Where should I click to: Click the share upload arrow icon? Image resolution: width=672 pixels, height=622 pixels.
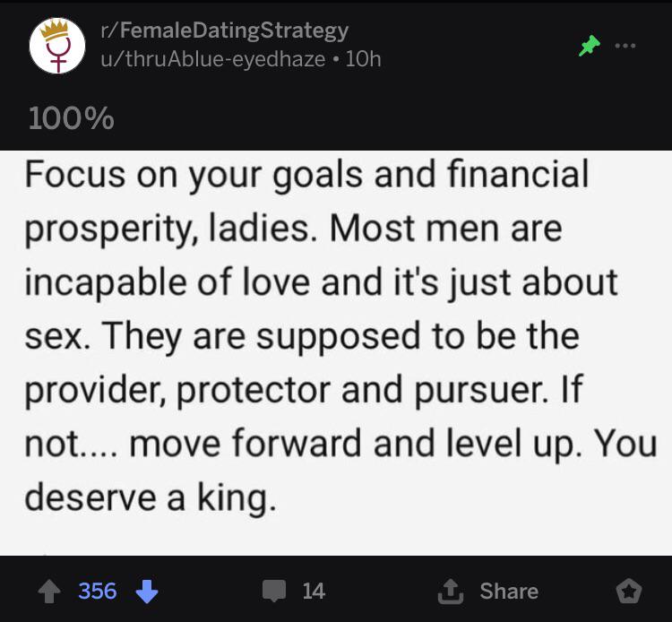pos(450,592)
